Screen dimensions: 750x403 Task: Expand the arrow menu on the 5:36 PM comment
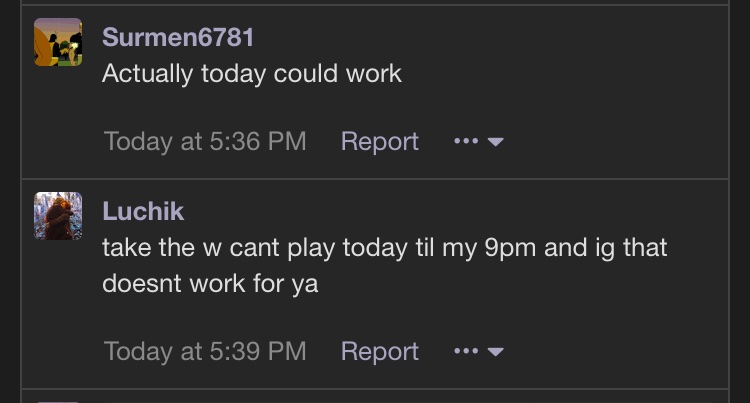[x=496, y=142]
